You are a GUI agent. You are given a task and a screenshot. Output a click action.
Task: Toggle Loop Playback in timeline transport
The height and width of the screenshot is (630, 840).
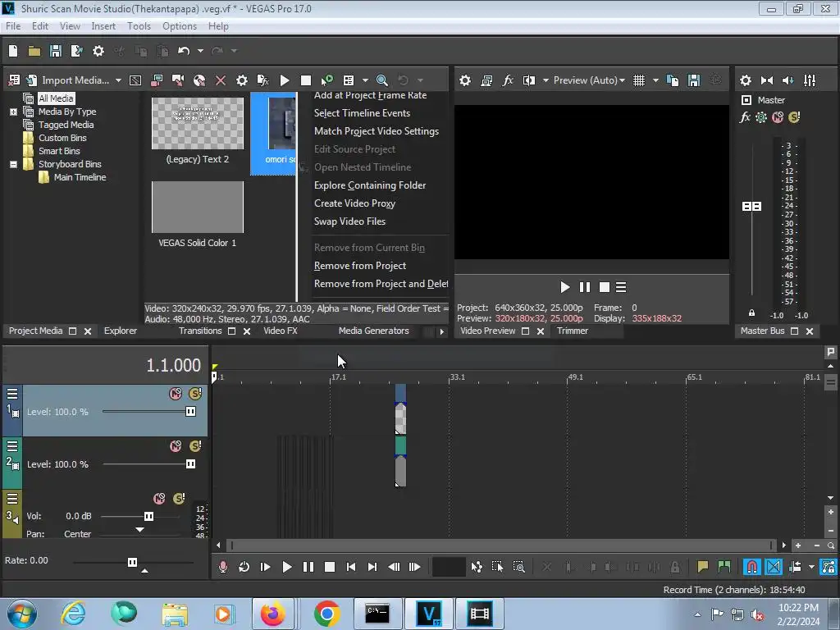(244, 567)
